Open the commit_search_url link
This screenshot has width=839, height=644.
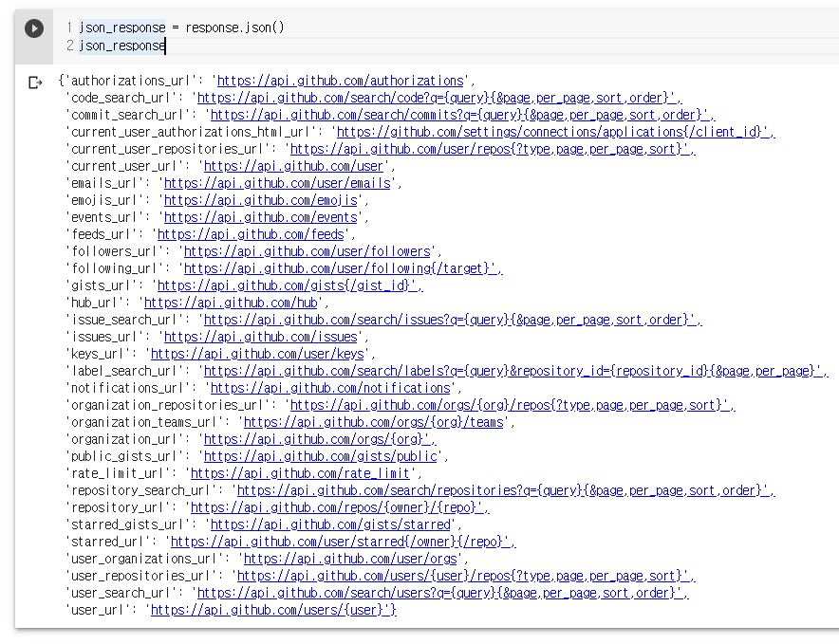click(x=463, y=115)
